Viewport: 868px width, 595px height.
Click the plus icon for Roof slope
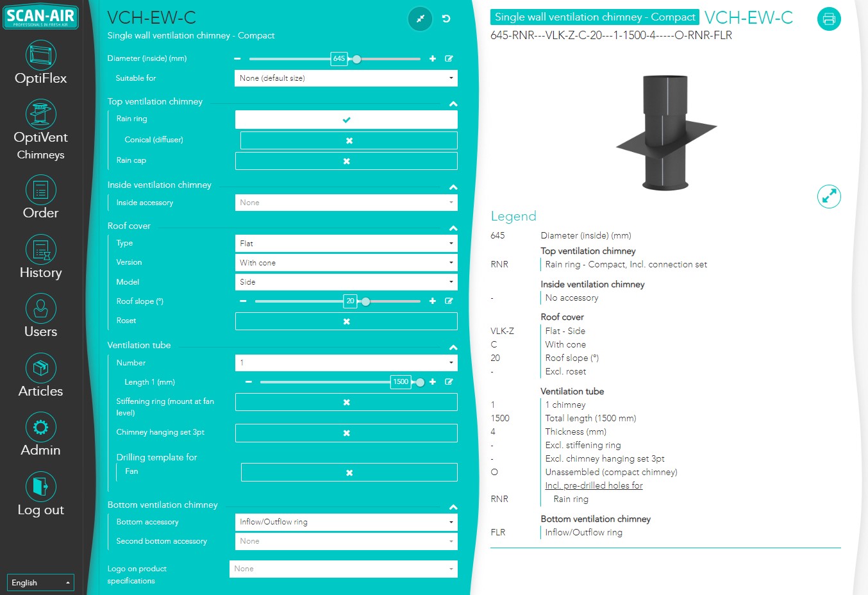[433, 301]
